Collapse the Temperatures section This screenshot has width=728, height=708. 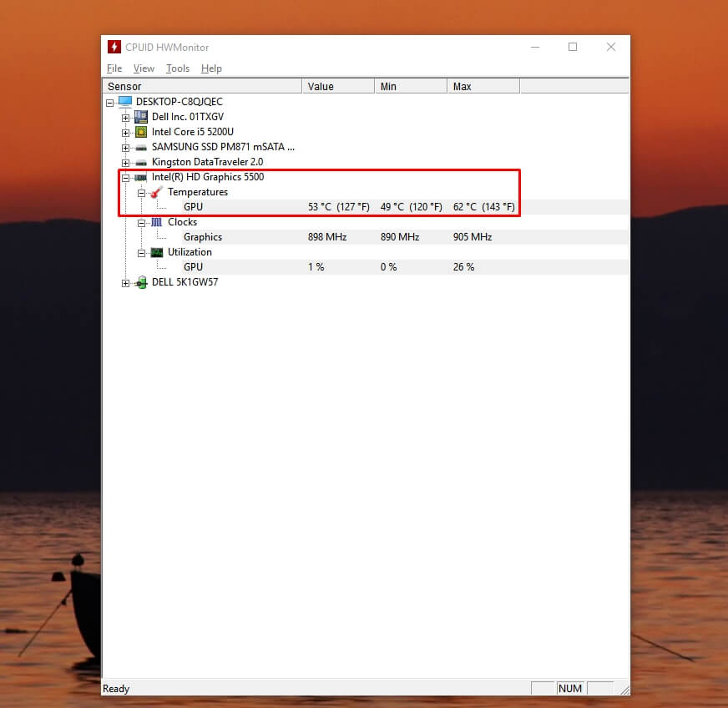[x=140, y=191]
